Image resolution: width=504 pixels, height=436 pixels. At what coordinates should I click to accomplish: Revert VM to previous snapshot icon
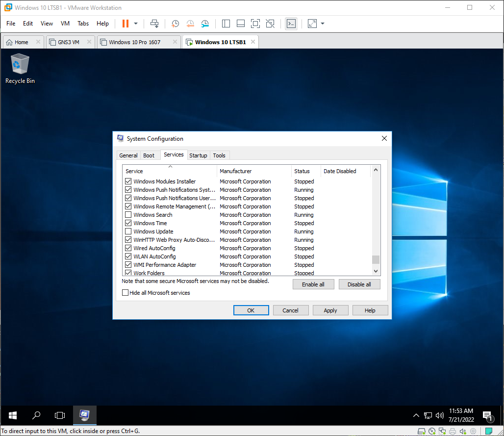point(190,24)
